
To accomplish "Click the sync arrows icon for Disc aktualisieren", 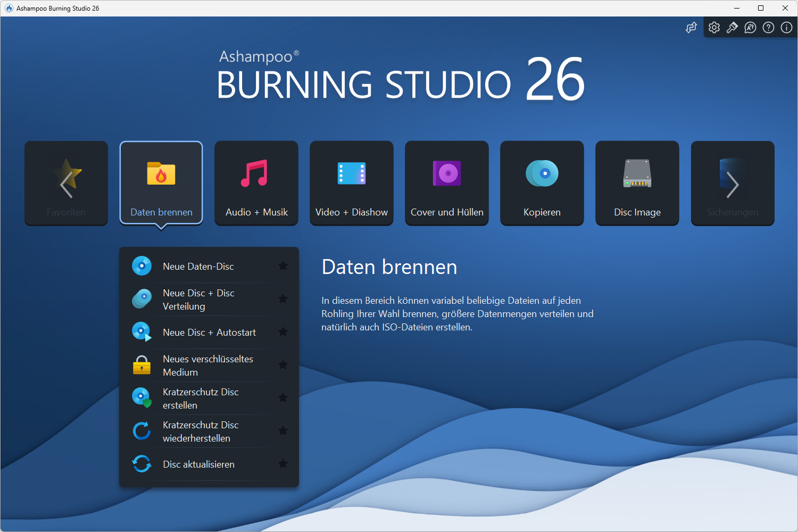I will coord(142,464).
